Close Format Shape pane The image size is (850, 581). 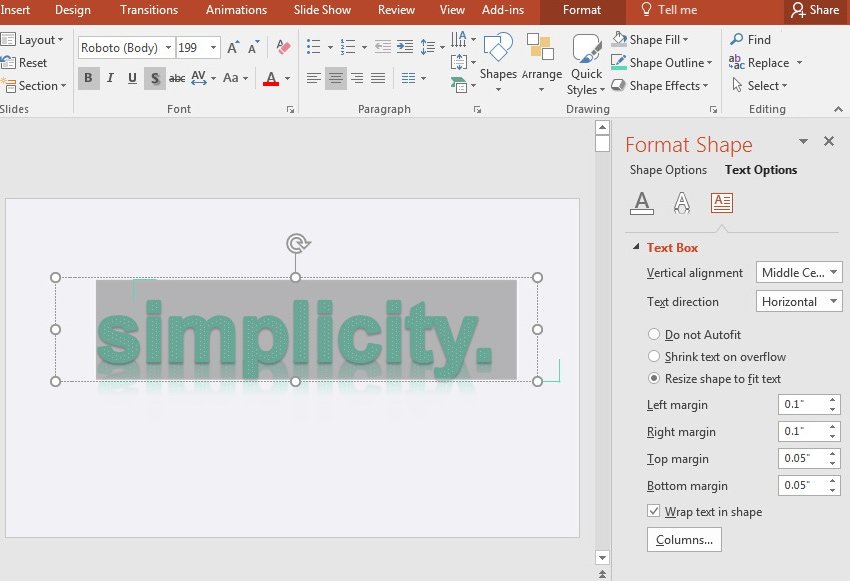point(828,141)
